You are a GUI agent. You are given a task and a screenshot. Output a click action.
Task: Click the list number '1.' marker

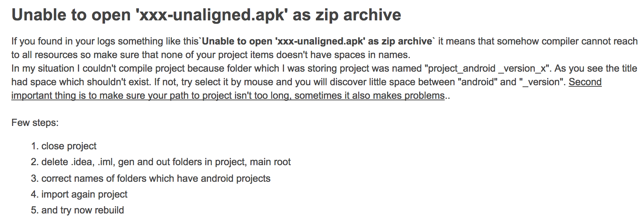coord(35,146)
